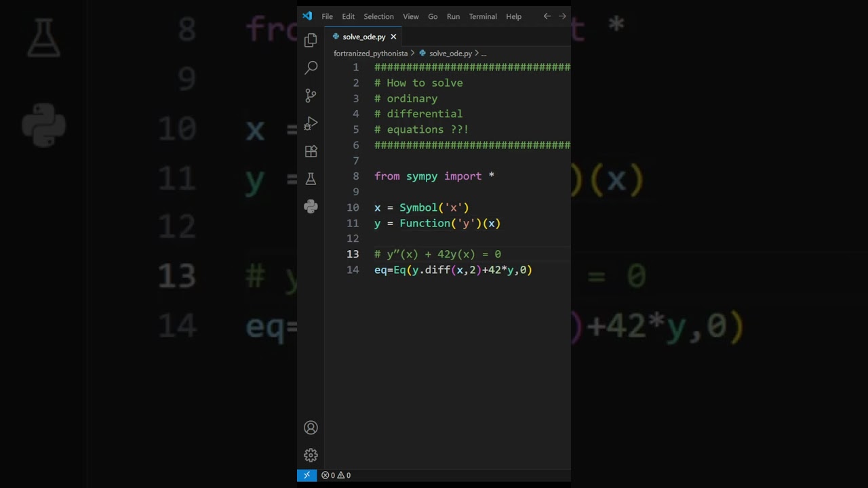Open the Run menu

[453, 16]
